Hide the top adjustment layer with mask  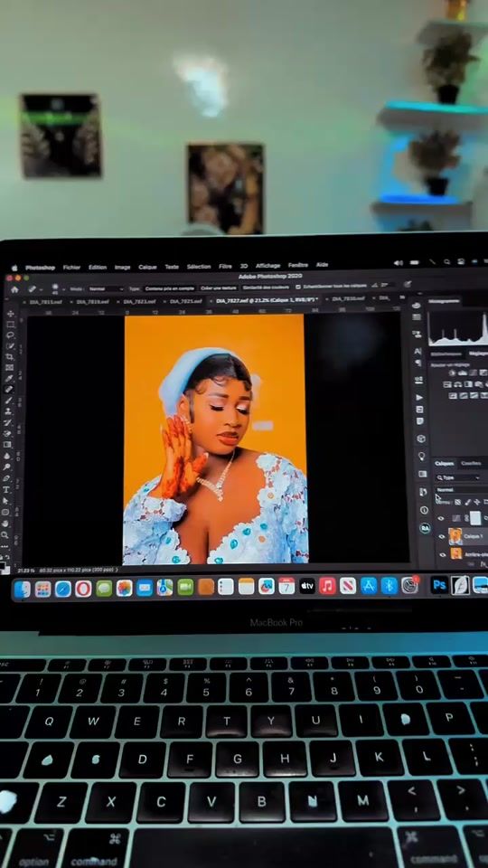click(x=441, y=518)
